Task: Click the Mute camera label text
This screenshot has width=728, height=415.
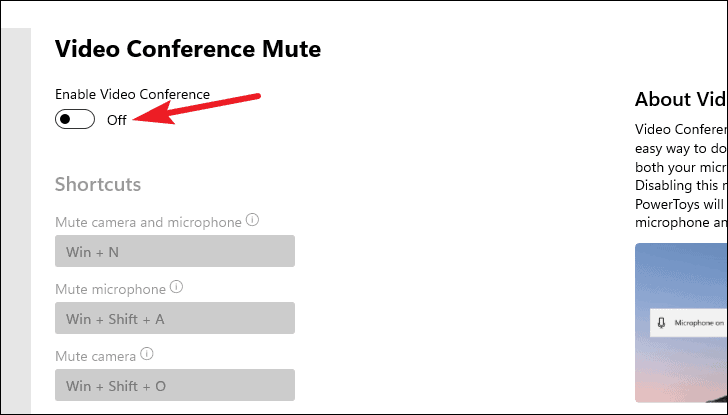Action: coord(95,357)
